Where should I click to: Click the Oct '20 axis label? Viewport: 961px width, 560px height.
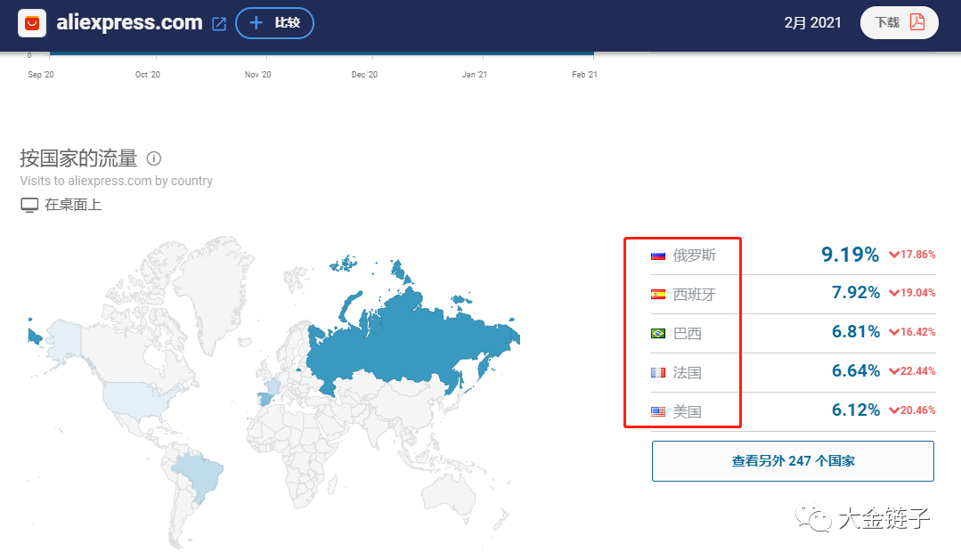[x=148, y=75]
